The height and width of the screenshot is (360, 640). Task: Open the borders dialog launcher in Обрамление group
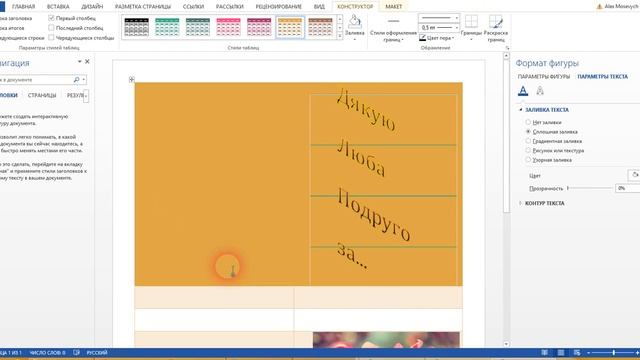pyautogui.click(x=507, y=48)
